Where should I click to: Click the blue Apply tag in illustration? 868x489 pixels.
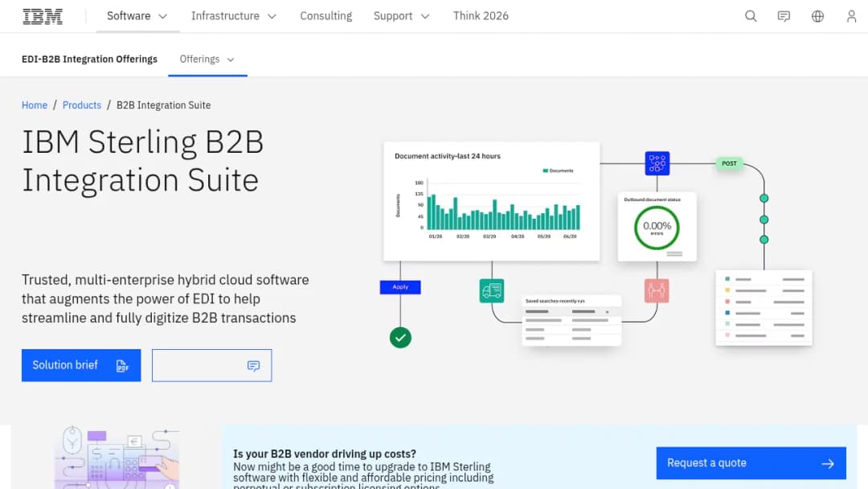click(400, 287)
